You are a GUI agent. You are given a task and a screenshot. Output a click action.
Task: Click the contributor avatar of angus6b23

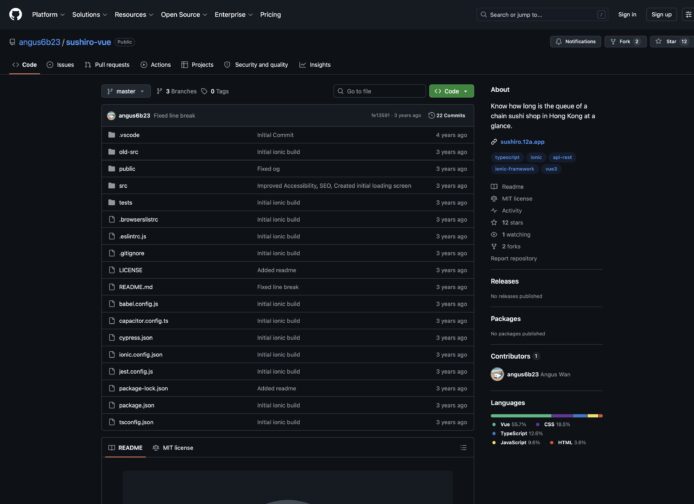497,374
